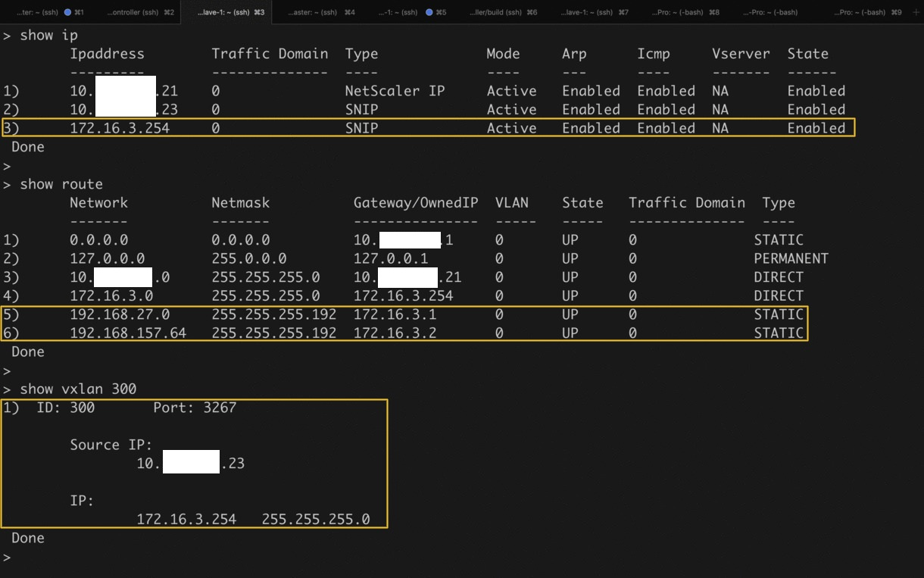Image resolution: width=924 pixels, height=578 pixels.
Task: Click the 'show vxlan 300' command text
Action: click(77, 389)
